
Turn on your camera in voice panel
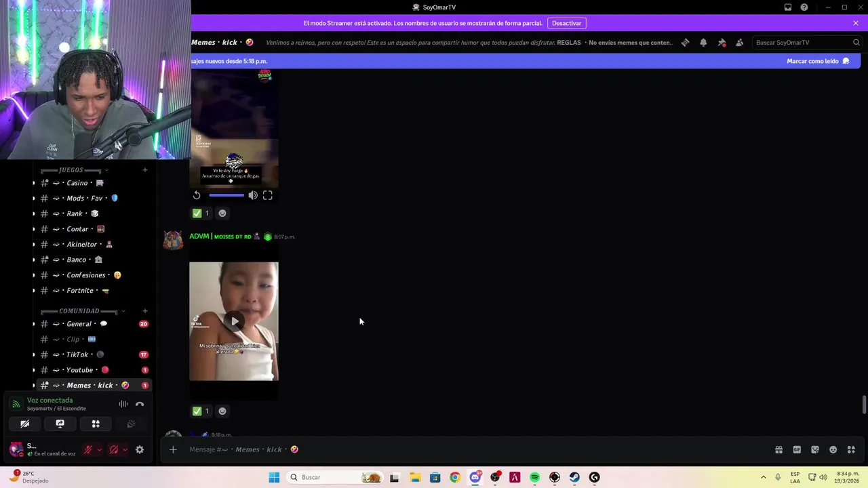[x=24, y=424]
